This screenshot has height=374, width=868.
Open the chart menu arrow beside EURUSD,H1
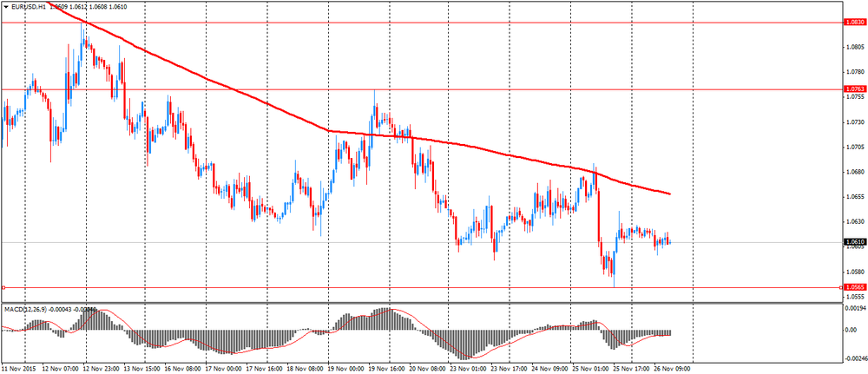5,7
